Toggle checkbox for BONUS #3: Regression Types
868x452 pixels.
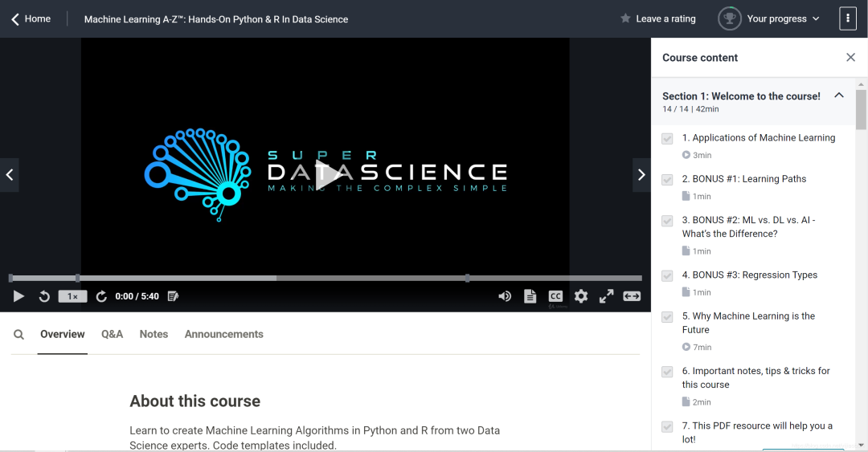(667, 275)
